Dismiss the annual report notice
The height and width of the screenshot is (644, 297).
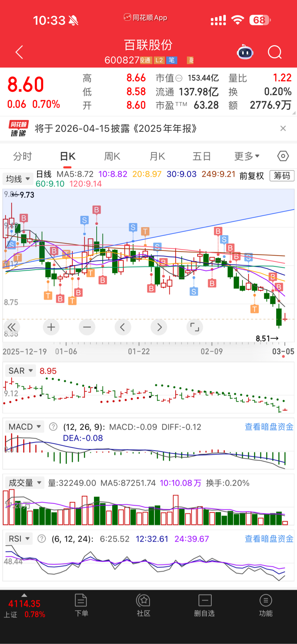[x=283, y=128]
